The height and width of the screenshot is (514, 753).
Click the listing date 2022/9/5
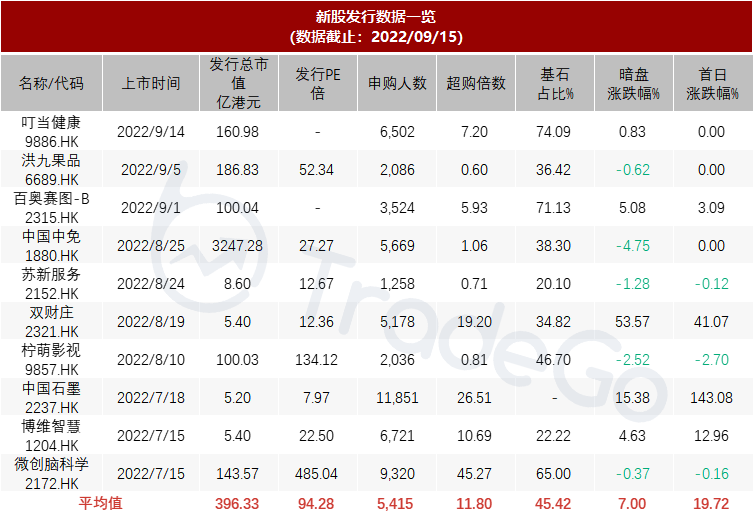pyautogui.click(x=151, y=170)
